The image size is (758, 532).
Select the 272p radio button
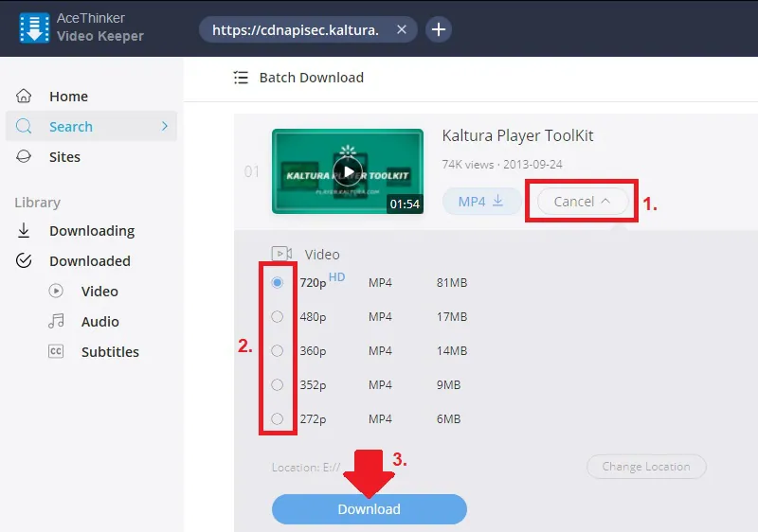click(x=277, y=418)
